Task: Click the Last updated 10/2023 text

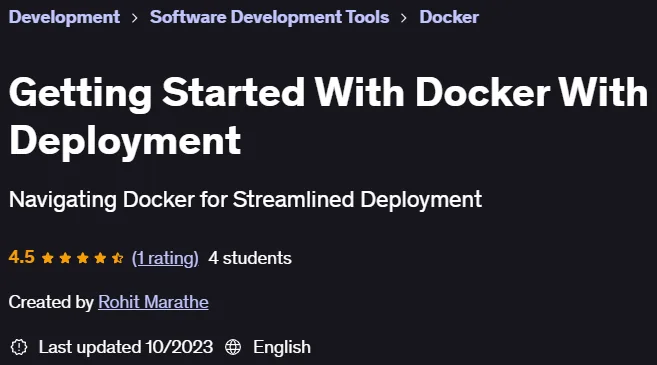Action: (x=126, y=347)
